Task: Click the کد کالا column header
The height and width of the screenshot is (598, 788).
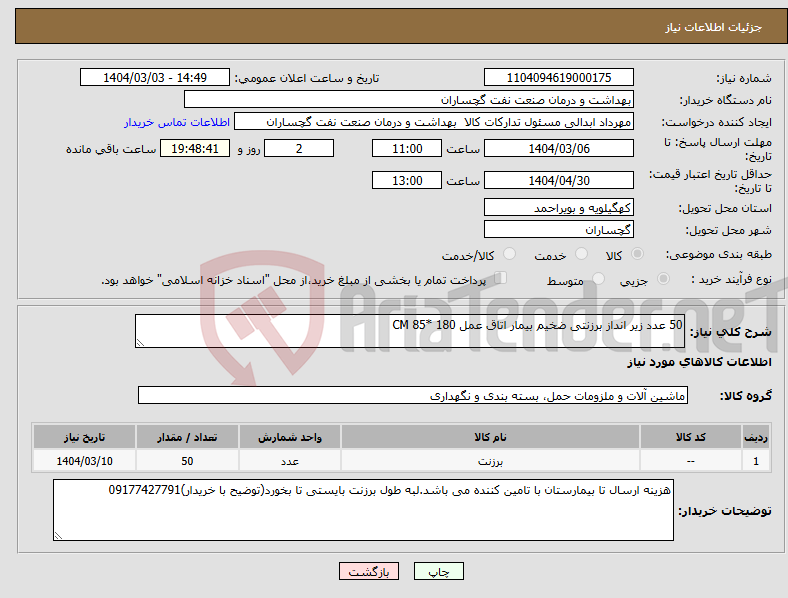Action: point(691,437)
